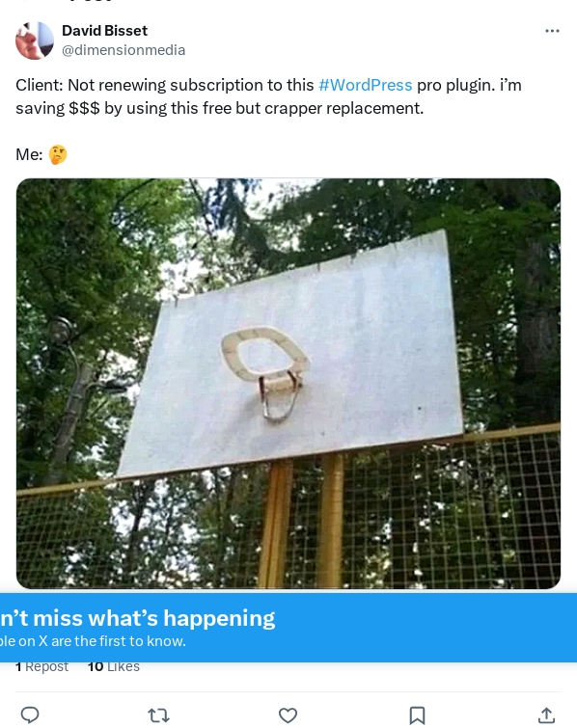
Task: Open David Bisset's profile avatar
Action: pyautogui.click(x=35, y=40)
